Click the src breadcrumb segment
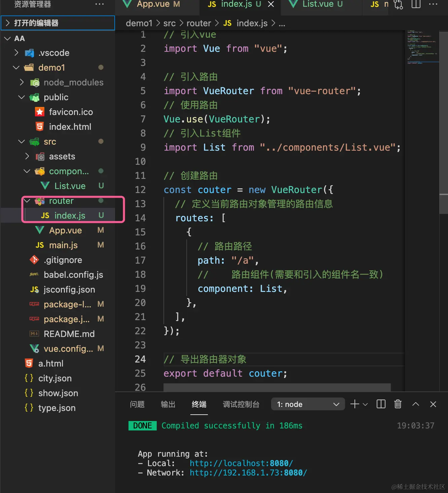This screenshot has width=448, height=493. tap(170, 23)
